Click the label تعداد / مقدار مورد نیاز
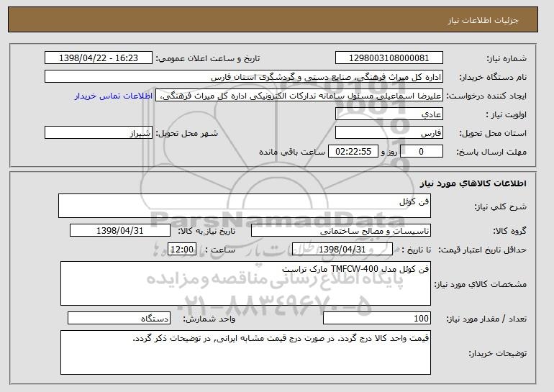 pyautogui.click(x=486, y=319)
